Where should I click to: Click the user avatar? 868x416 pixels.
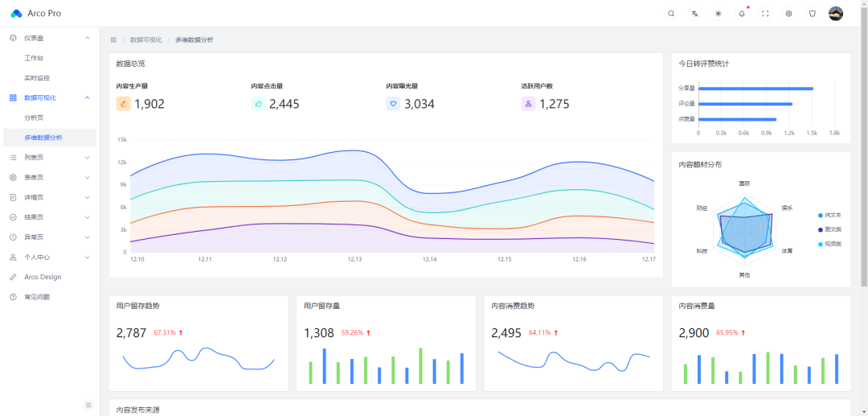pyautogui.click(x=836, y=14)
